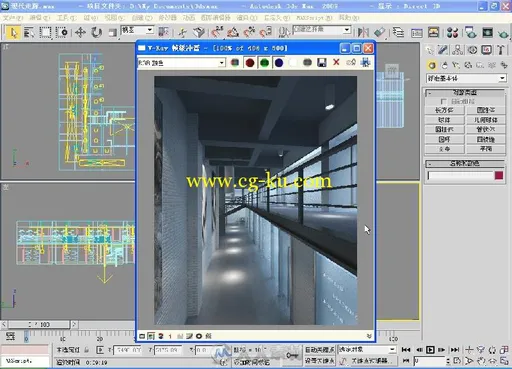The width and height of the screenshot is (512, 369).
Task: Click the Play Animation button
Action: pyautogui.click(x=430, y=350)
